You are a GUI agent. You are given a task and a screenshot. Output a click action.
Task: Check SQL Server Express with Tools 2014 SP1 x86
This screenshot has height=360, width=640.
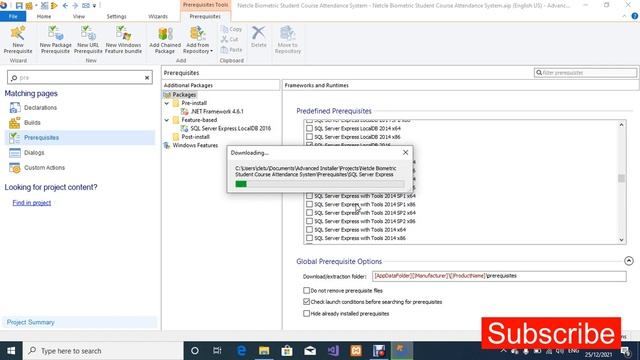[x=309, y=204]
